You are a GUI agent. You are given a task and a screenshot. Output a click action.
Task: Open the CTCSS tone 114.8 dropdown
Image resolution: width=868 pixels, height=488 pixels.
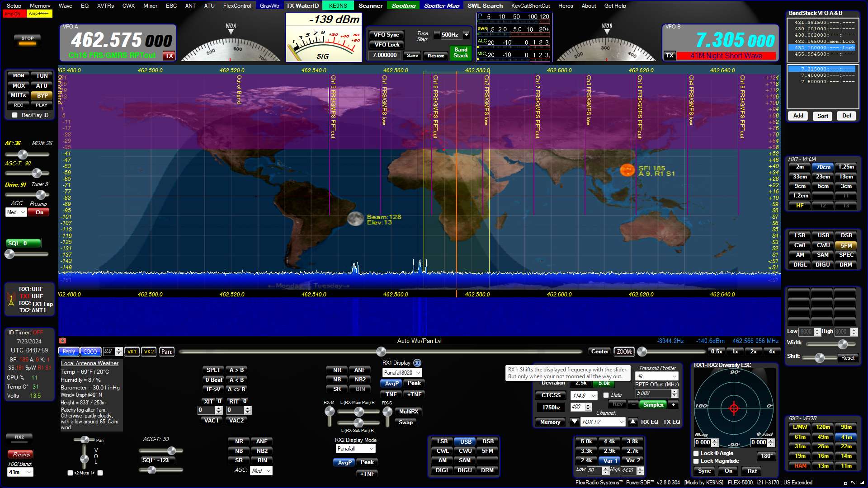point(584,395)
